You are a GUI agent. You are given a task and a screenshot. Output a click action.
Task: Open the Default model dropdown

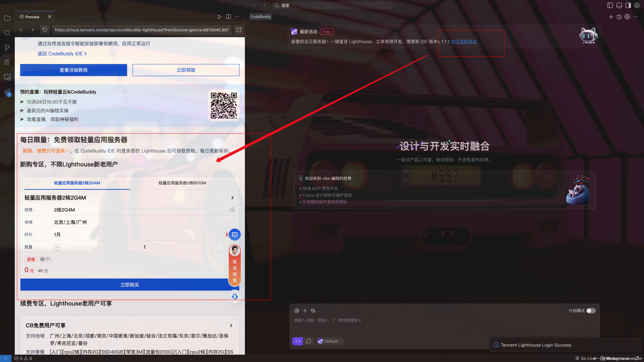[x=330, y=341]
